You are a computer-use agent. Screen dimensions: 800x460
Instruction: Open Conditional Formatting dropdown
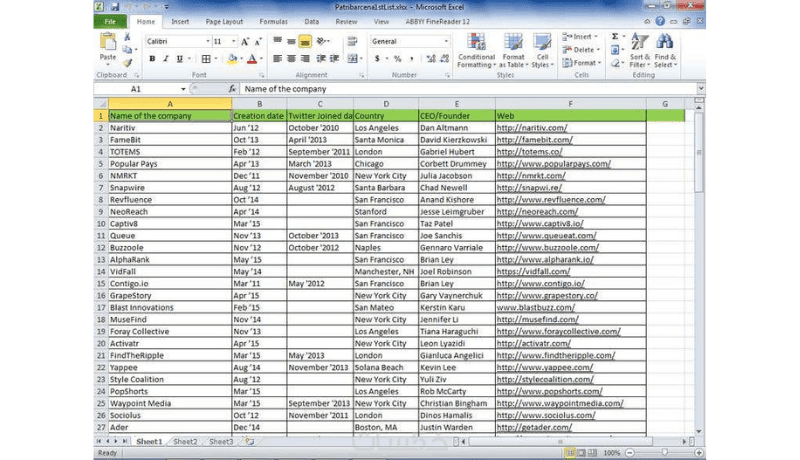(476, 50)
